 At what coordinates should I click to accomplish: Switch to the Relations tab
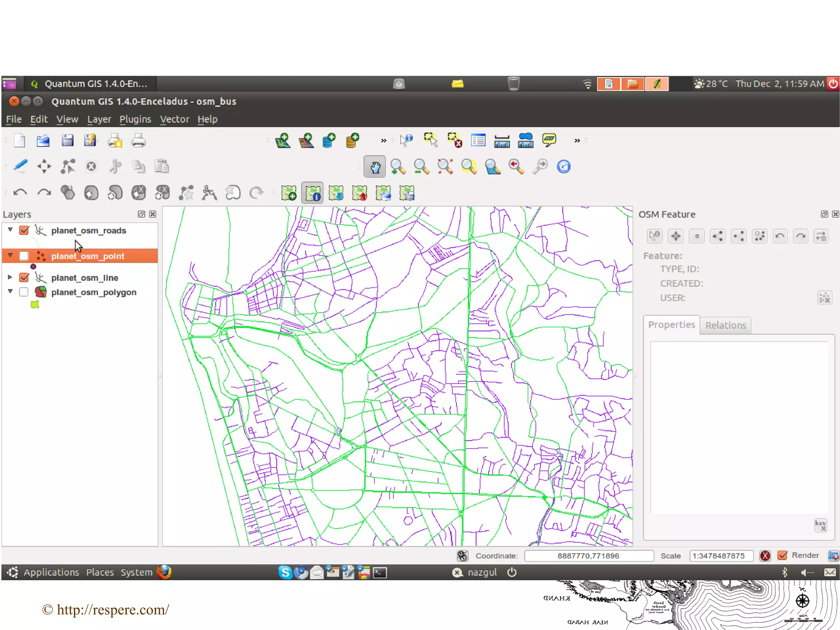[x=725, y=325]
